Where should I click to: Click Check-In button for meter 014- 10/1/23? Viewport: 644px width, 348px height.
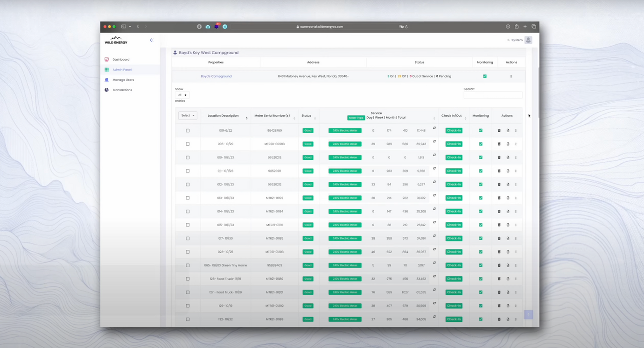pos(454,212)
